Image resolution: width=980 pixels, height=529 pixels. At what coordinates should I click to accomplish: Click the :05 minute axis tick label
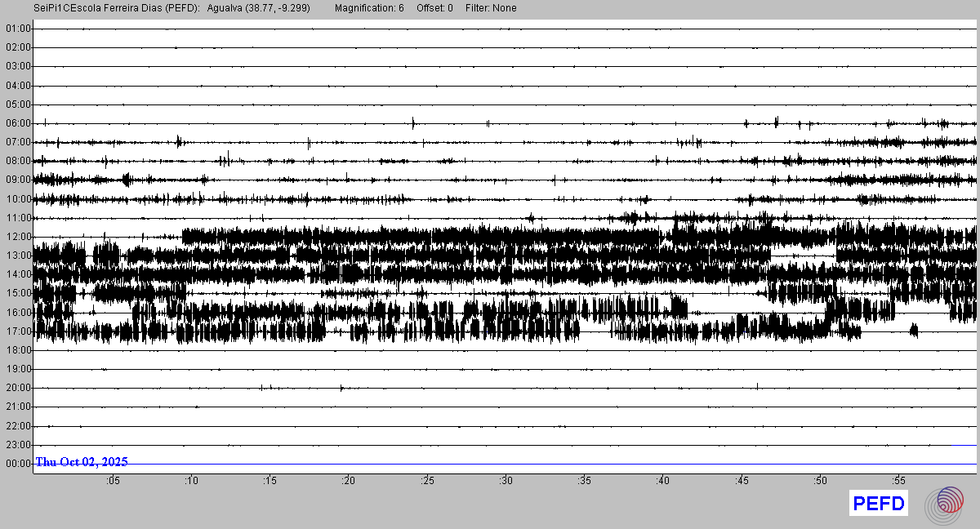(x=113, y=481)
